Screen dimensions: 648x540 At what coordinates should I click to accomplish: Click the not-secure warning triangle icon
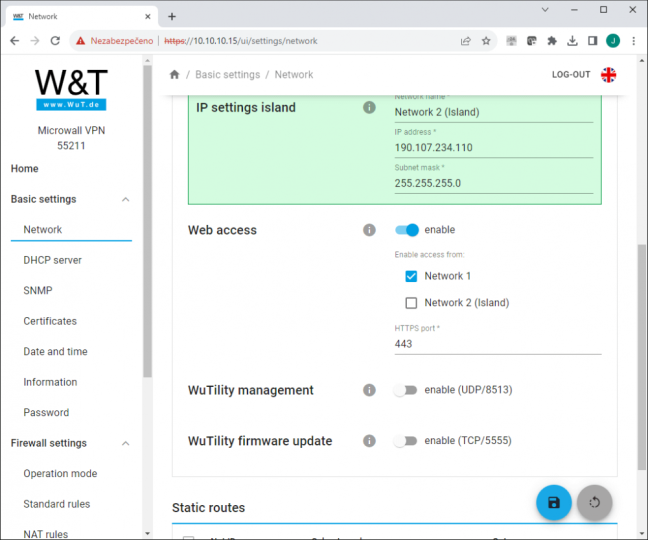click(80, 40)
